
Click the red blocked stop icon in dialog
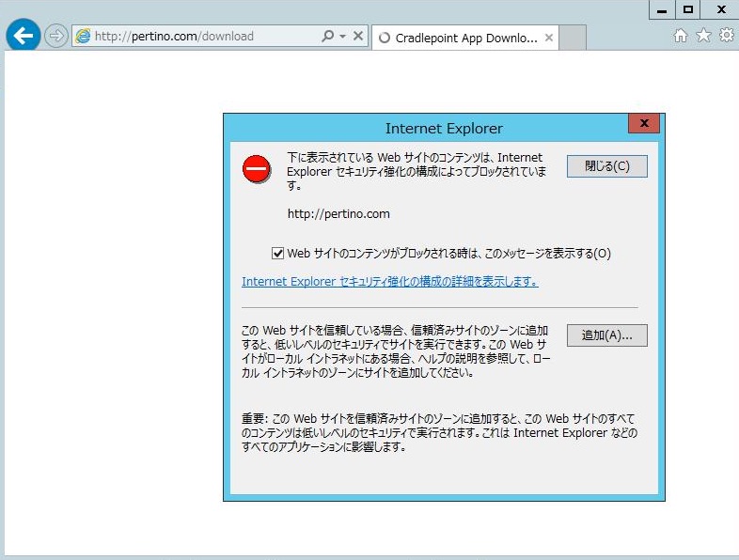[257, 168]
